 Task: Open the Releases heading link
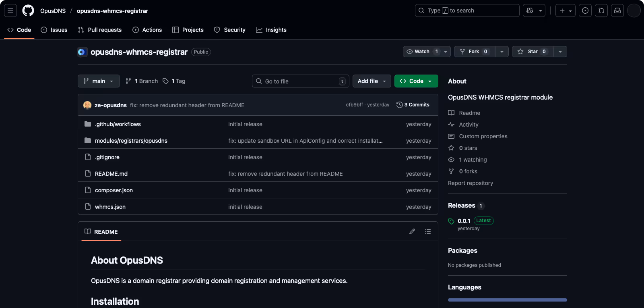(466, 206)
